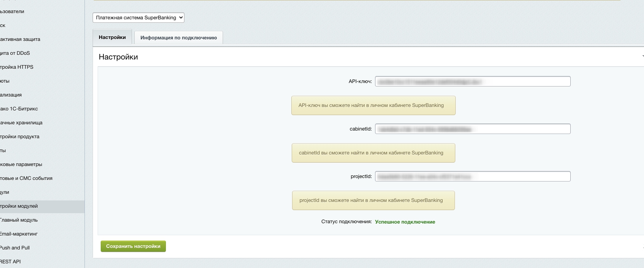Open the DDoS protection sidebar item
This screenshot has height=268, width=644.
click(15, 53)
